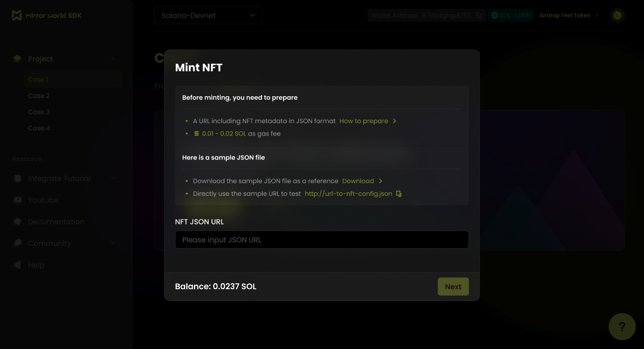
Task: Copy the wallet address icon
Action: coord(479,16)
